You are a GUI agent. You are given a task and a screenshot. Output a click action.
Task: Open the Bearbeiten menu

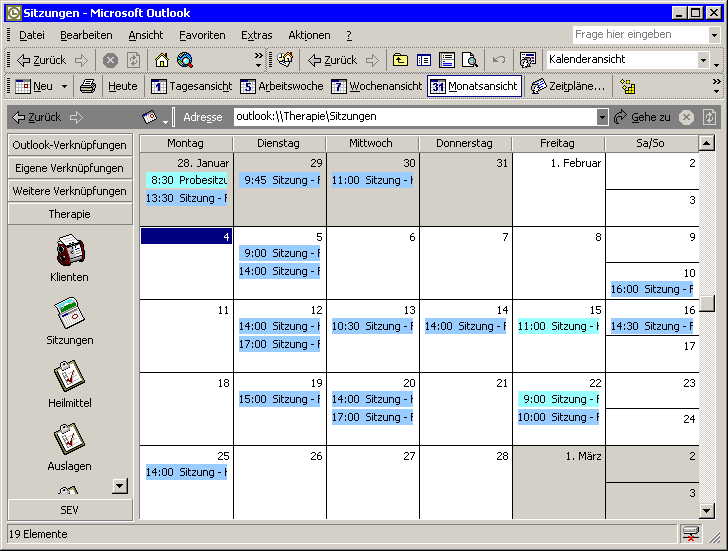(x=86, y=35)
